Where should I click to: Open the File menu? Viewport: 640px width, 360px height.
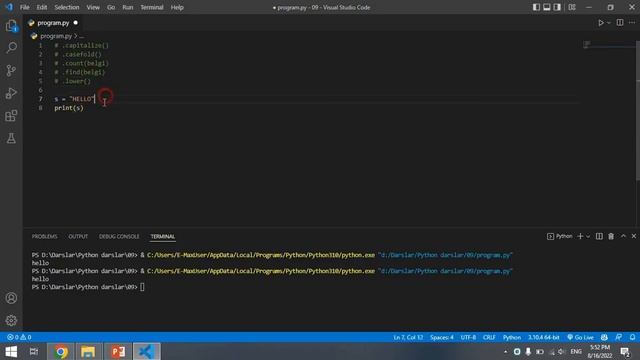pos(24,7)
